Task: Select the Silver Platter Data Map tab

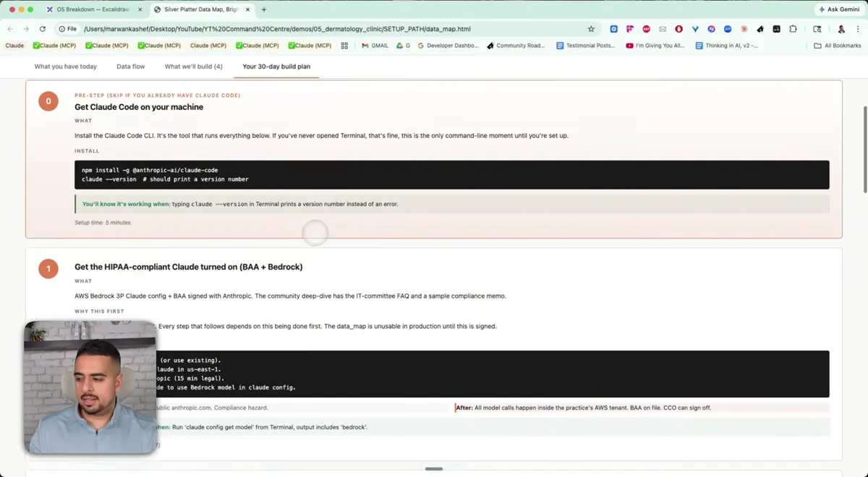Action: pos(203,9)
